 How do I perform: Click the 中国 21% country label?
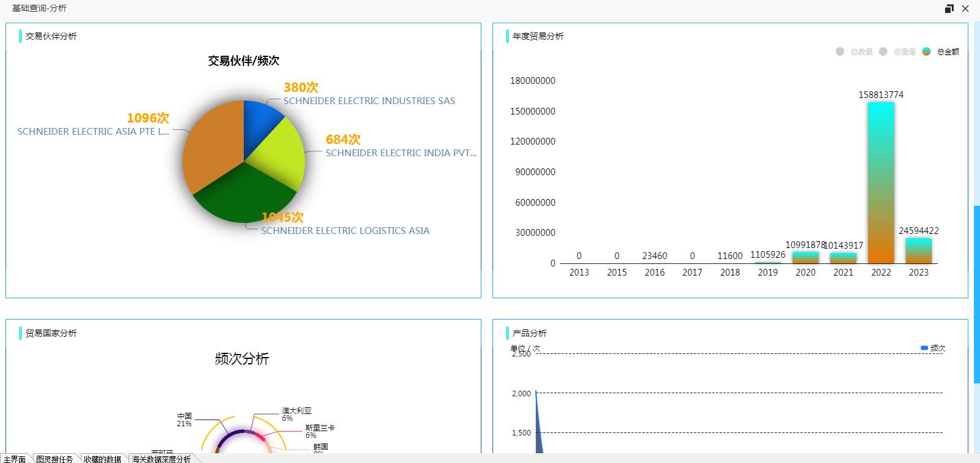point(184,420)
